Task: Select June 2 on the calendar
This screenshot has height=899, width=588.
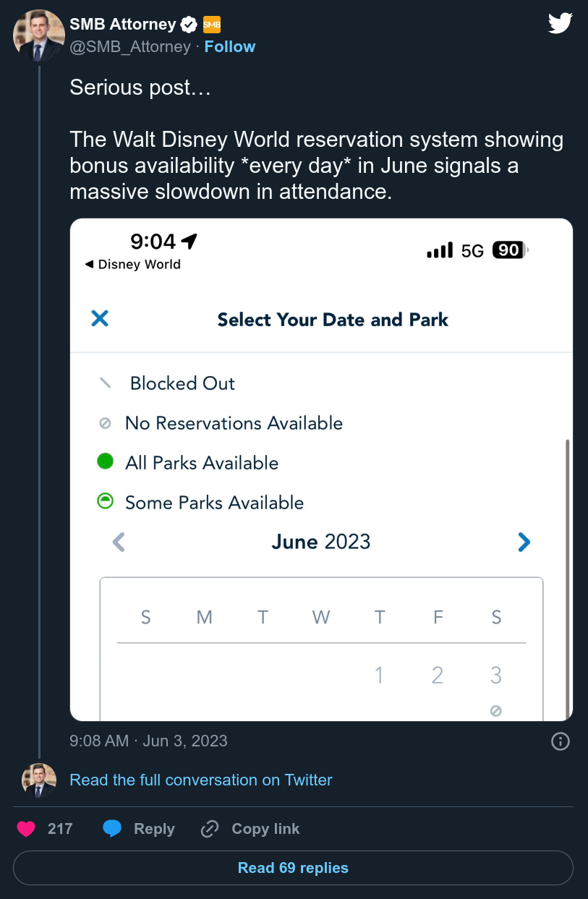Action: click(x=438, y=676)
